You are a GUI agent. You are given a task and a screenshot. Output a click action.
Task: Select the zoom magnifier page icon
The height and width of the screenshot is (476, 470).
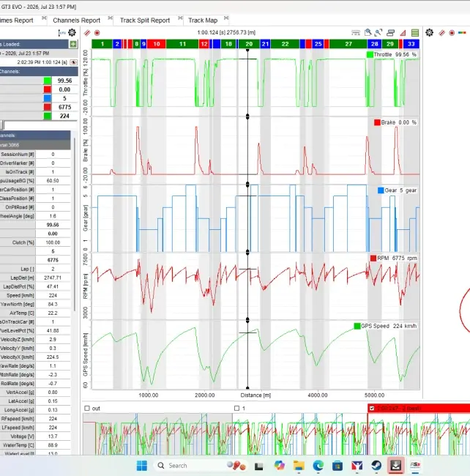(x=368, y=32)
